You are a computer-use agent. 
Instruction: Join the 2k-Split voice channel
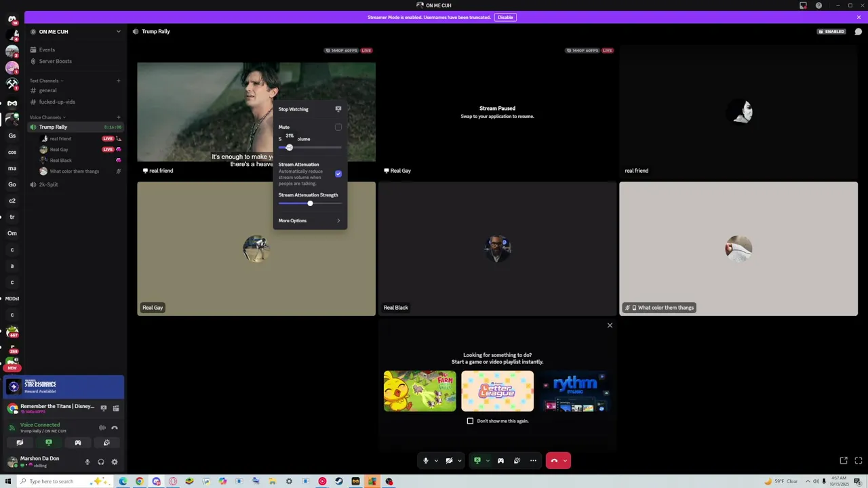75,184
